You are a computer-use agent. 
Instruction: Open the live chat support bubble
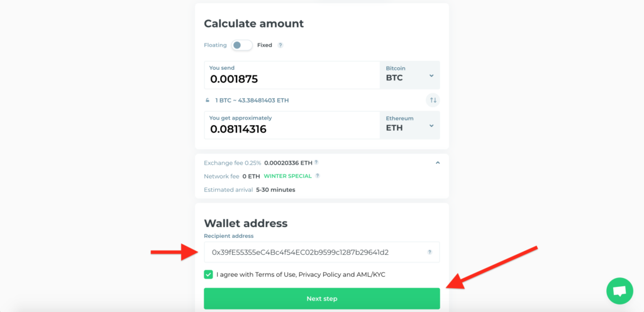(x=619, y=291)
